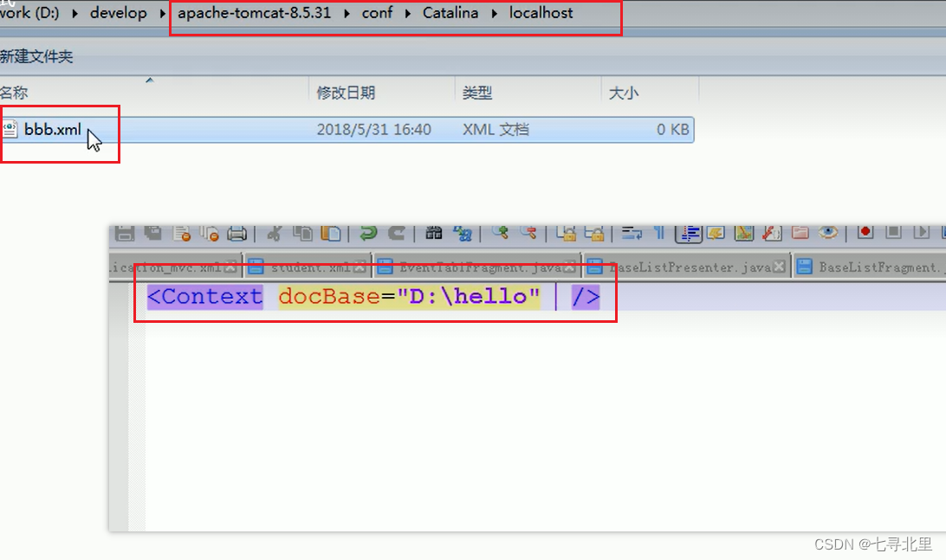The width and height of the screenshot is (946, 560).
Task: Expand the arrow after apache-tomcat-8.5.31 breadcrumb
Action: tap(347, 13)
